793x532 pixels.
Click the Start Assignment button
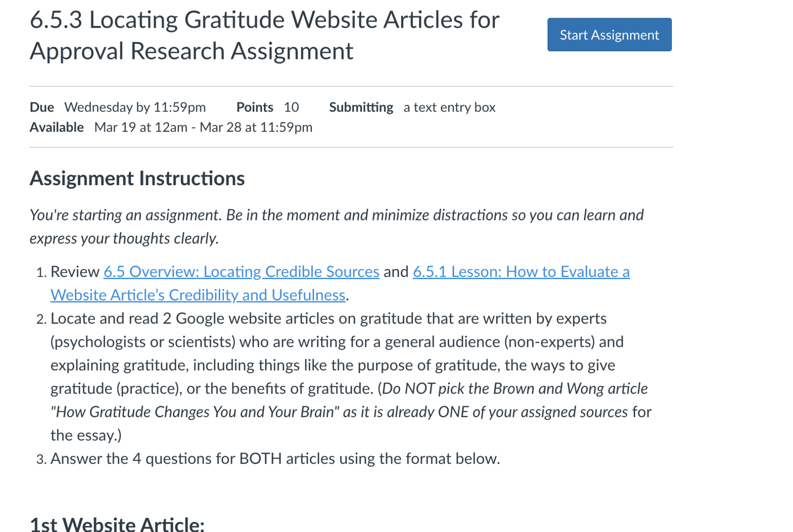(x=609, y=35)
